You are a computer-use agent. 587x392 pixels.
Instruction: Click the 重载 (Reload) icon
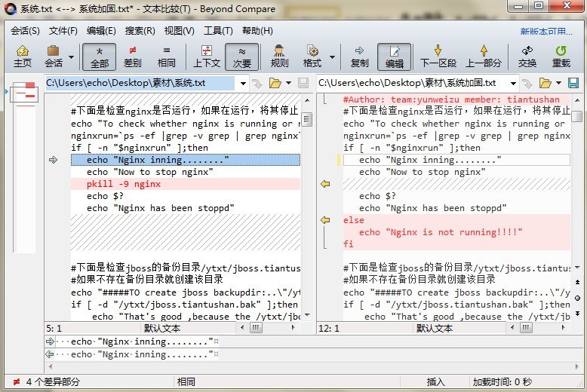(561, 57)
